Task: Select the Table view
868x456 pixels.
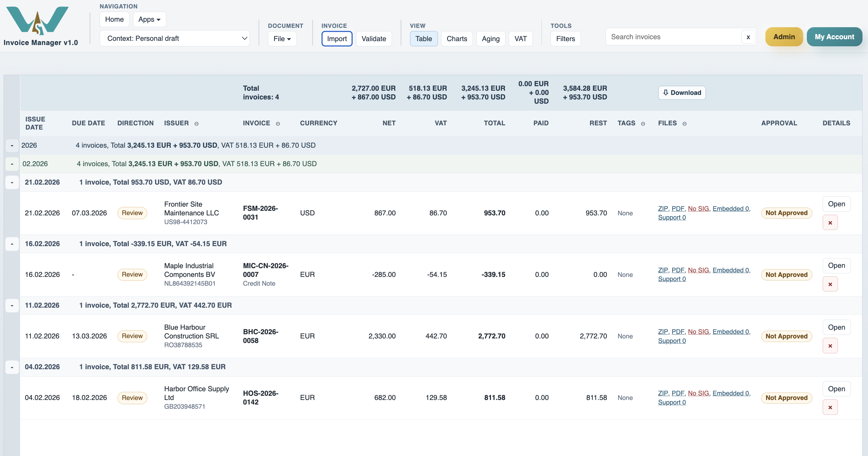Action: point(424,39)
